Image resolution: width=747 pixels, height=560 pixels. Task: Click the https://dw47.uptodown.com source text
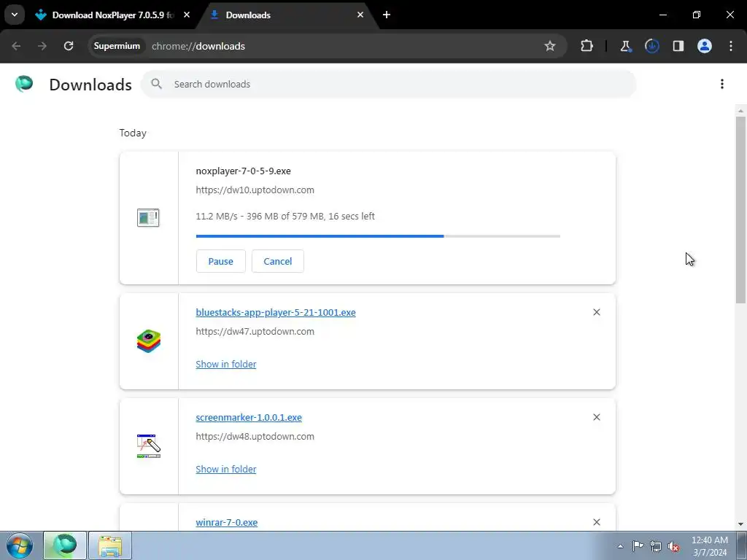click(255, 332)
